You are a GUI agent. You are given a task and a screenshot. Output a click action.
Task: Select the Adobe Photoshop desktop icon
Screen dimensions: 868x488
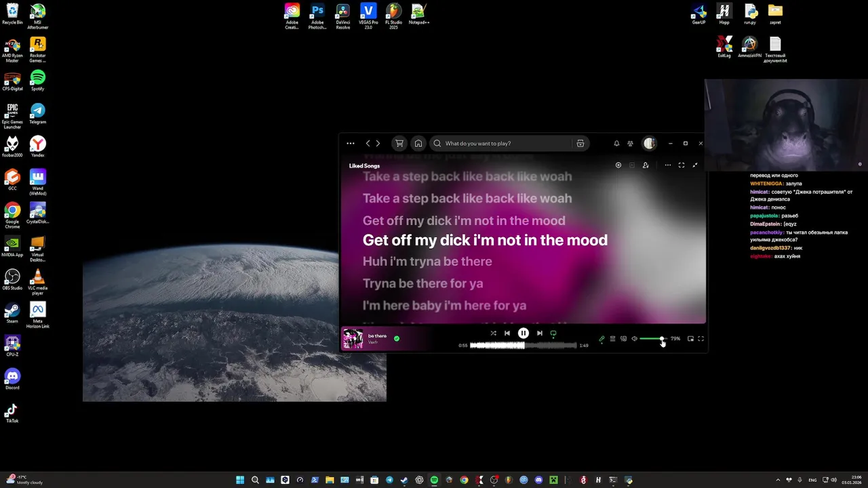pos(317,16)
